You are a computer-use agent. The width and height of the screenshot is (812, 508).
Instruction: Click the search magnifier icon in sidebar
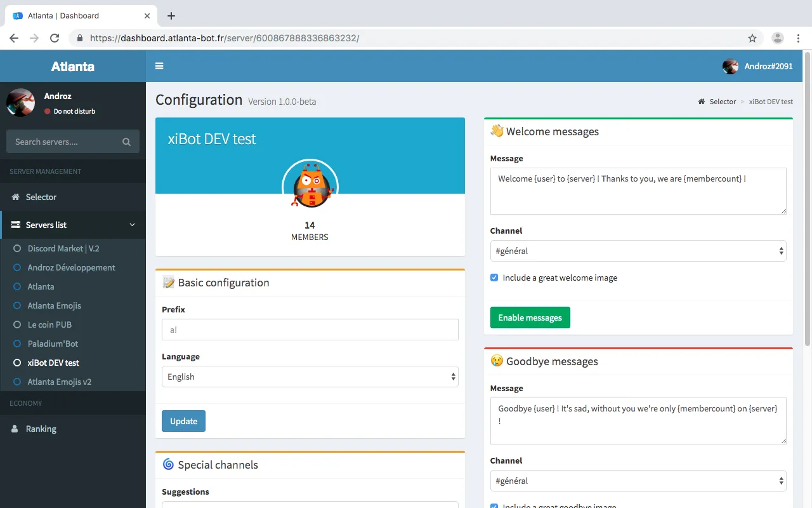point(126,142)
